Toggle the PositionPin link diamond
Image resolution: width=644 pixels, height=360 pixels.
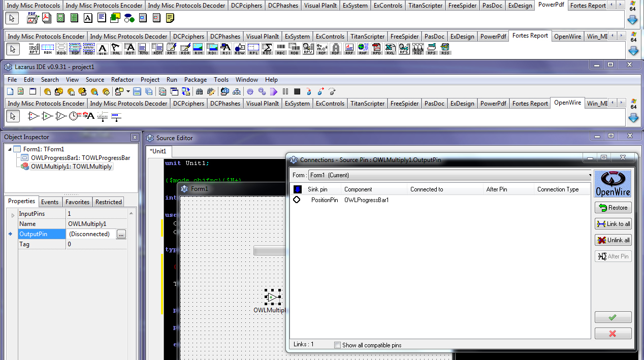[297, 200]
